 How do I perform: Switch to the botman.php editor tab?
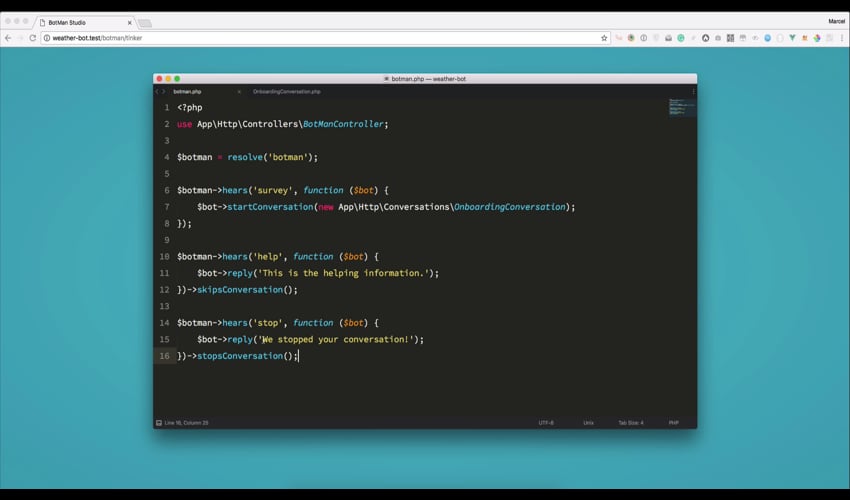(x=187, y=92)
